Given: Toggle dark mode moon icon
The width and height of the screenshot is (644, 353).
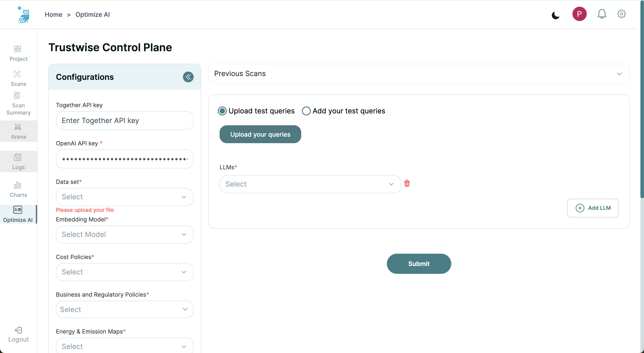Looking at the screenshot, I should [x=555, y=15].
